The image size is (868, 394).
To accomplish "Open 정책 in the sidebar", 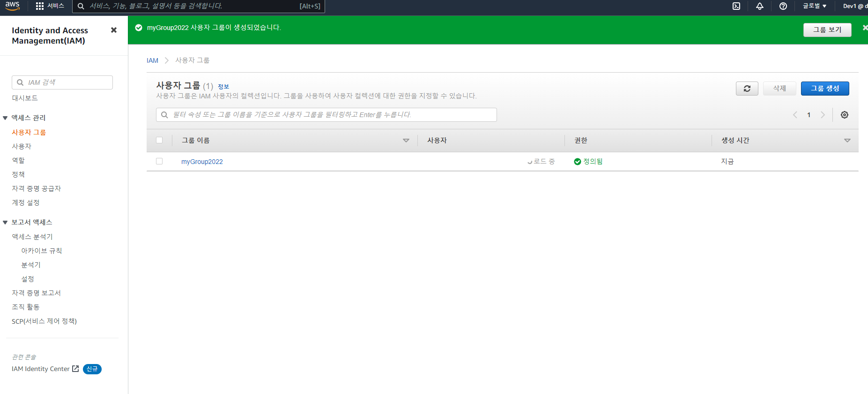I will tap(18, 174).
